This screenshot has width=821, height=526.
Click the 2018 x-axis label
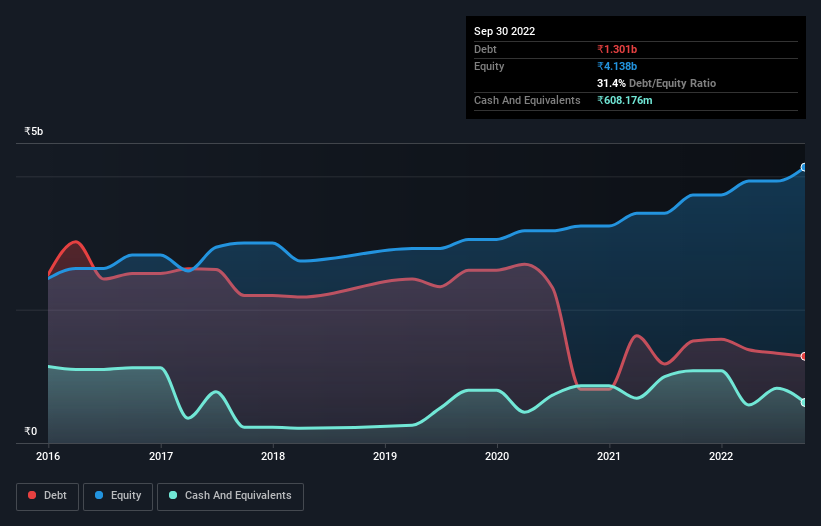tap(273, 456)
